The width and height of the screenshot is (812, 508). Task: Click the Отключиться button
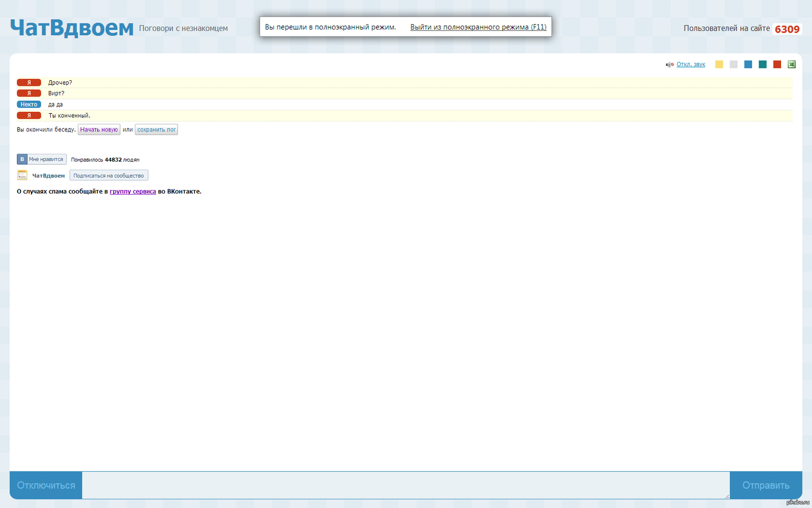tap(46, 485)
